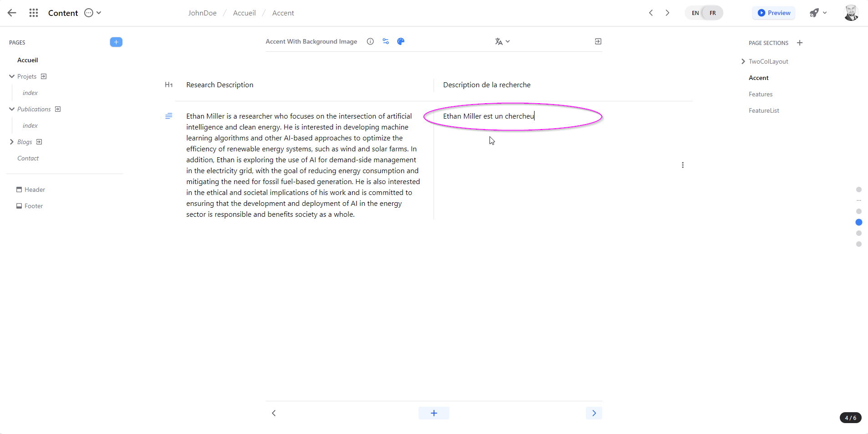Switch language to FR
The width and height of the screenshot is (868, 434).
click(712, 13)
